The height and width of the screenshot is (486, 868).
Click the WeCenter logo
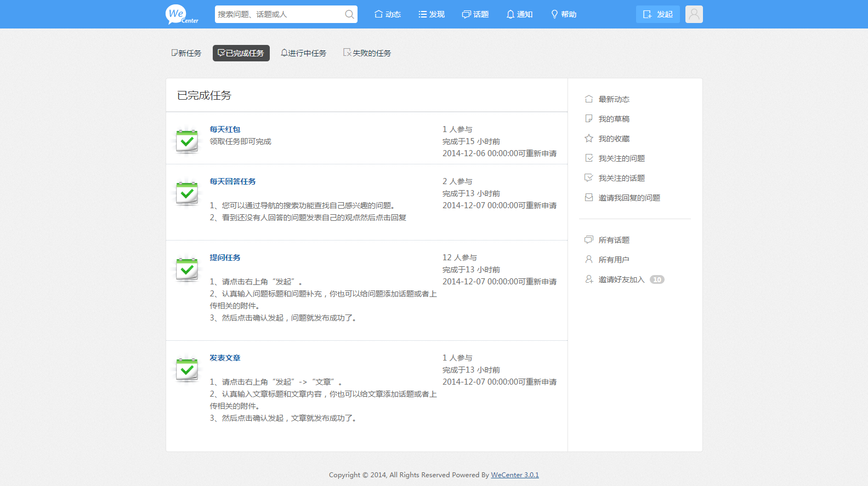tap(182, 14)
